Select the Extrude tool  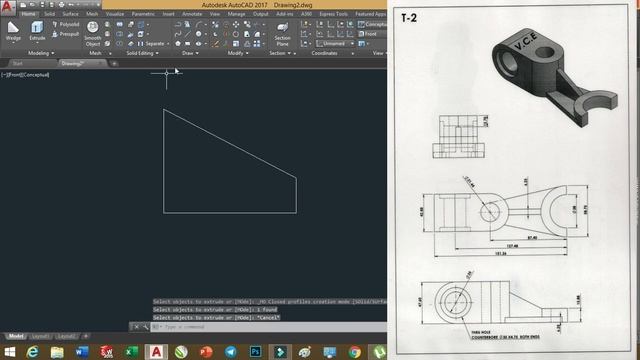(x=37, y=31)
